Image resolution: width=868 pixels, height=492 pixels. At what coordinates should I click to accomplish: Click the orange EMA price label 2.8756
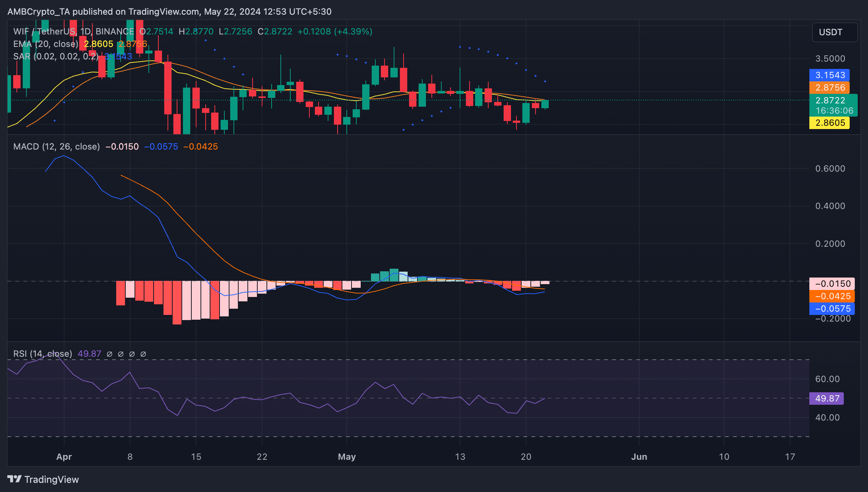829,88
